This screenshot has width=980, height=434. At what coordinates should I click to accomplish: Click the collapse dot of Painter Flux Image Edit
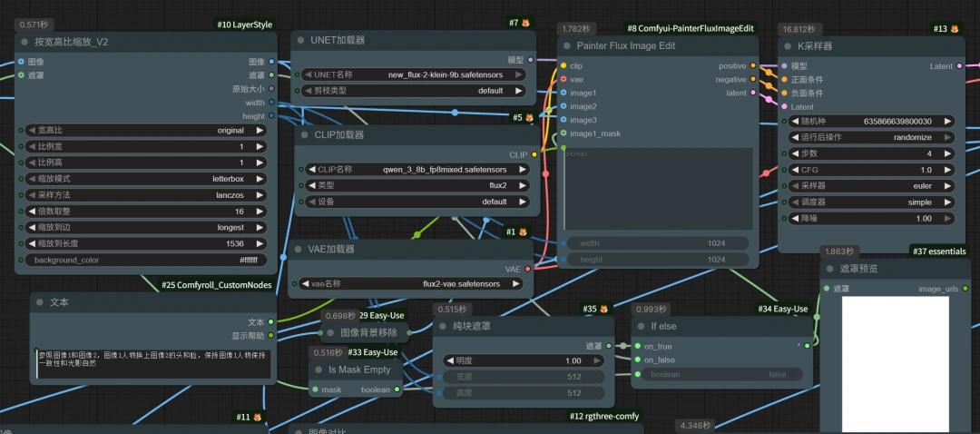pos(566,46)
